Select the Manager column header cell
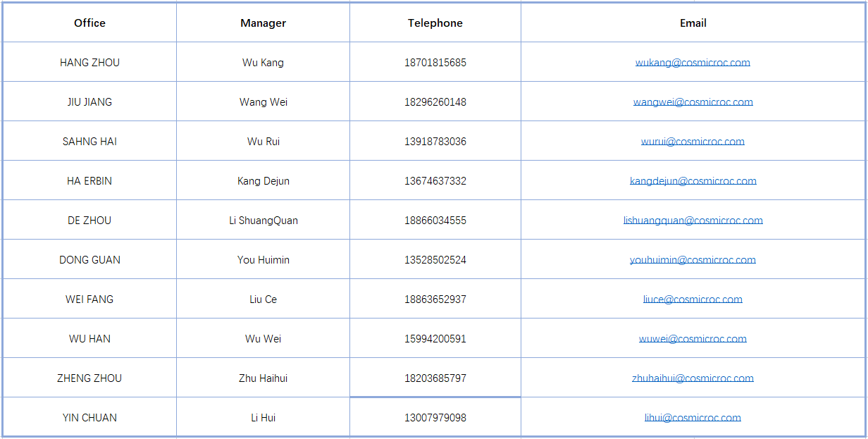Image resolution: width=868 pixels, height=439 pixels. (x=263, y=23)
